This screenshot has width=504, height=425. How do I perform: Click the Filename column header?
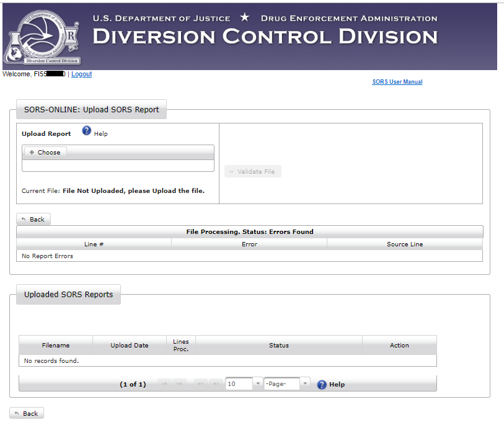(x=56, y=345)
